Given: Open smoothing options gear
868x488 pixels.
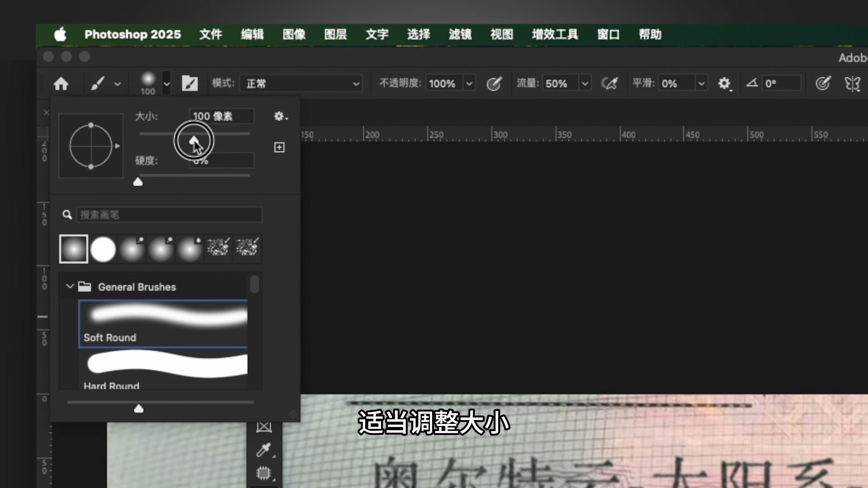Looking at the screenshot, I should tap(724, 84).
